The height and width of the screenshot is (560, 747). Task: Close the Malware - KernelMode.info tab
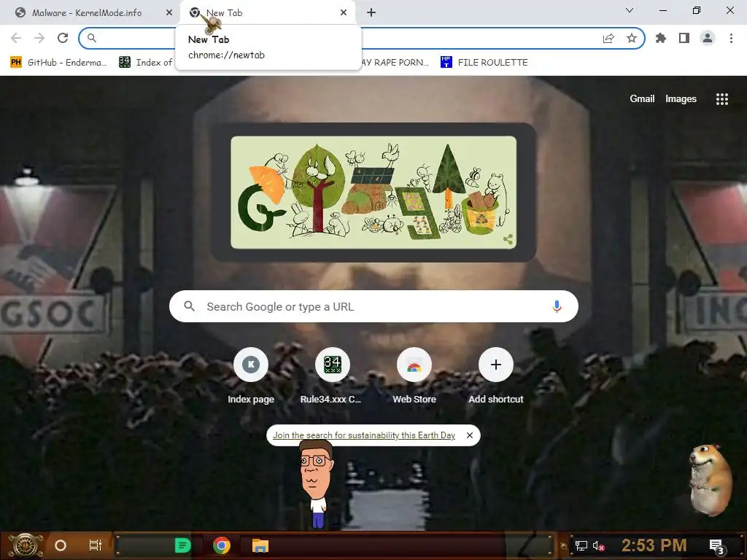pos(169,13)
